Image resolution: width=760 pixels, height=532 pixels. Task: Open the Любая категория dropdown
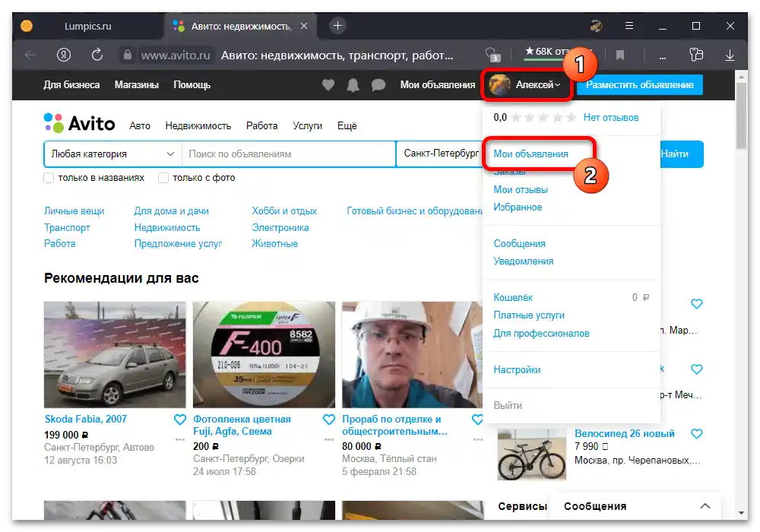click(113, 154)
